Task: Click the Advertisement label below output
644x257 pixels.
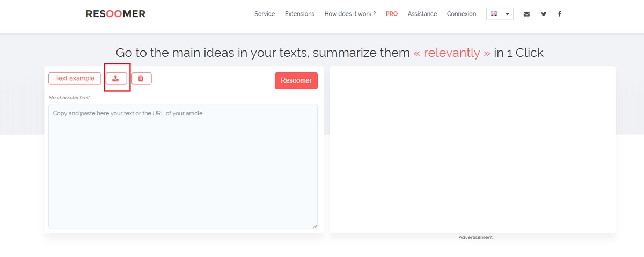Action: (x=475, y=237)
